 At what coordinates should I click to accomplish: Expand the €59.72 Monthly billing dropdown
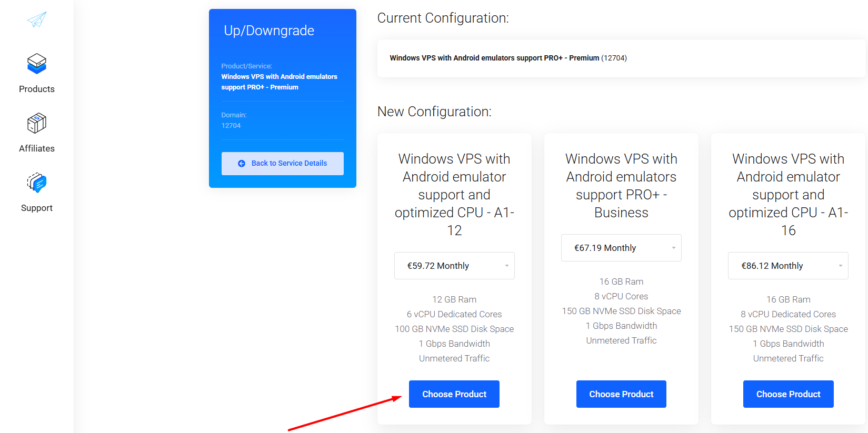(x=454, y=266)
